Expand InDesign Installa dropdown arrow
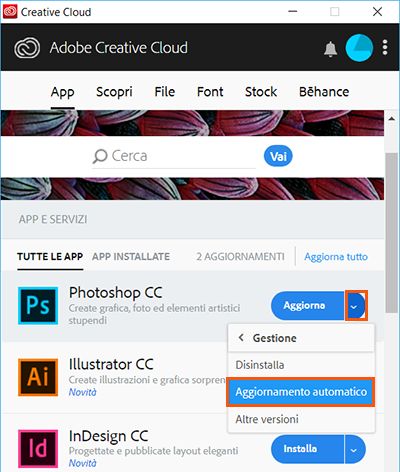 click(x=355, y=449)
